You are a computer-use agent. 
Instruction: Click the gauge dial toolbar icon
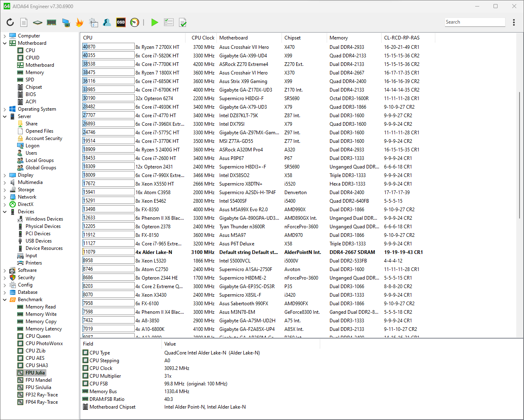click(x=135, y=22)
